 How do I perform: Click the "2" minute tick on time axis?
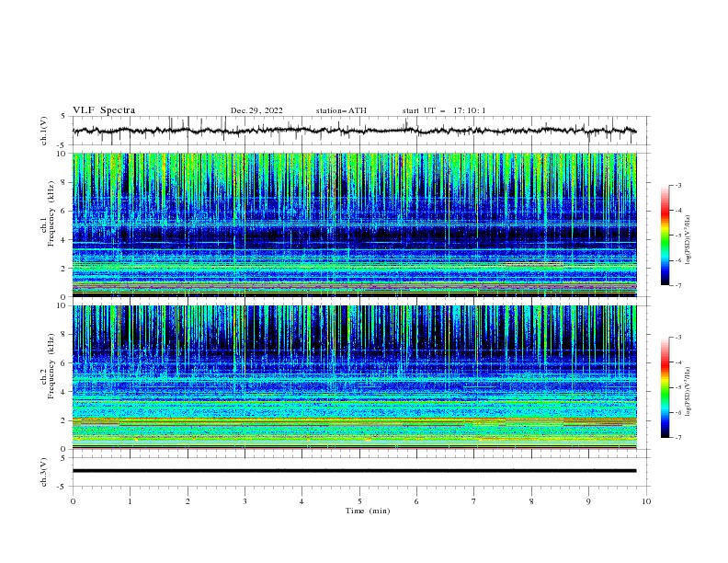[x=188, y=501]
